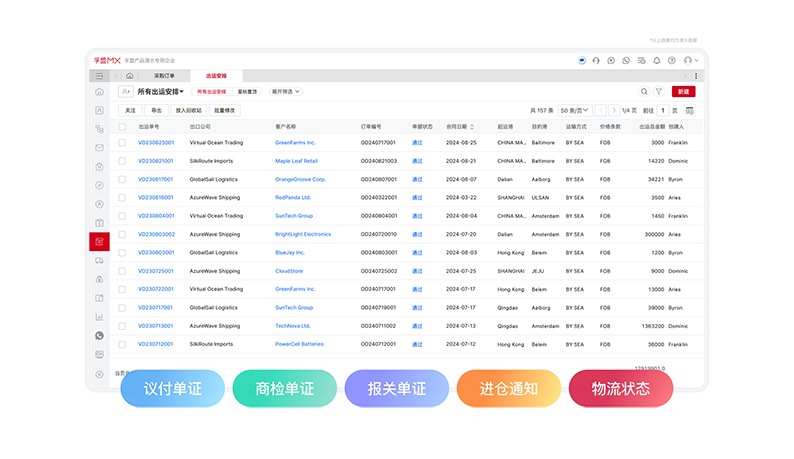The width and height of the screenshot is (794, 459).
Task: Check the select-all checkbox in table header
Action: pos(122,127)
